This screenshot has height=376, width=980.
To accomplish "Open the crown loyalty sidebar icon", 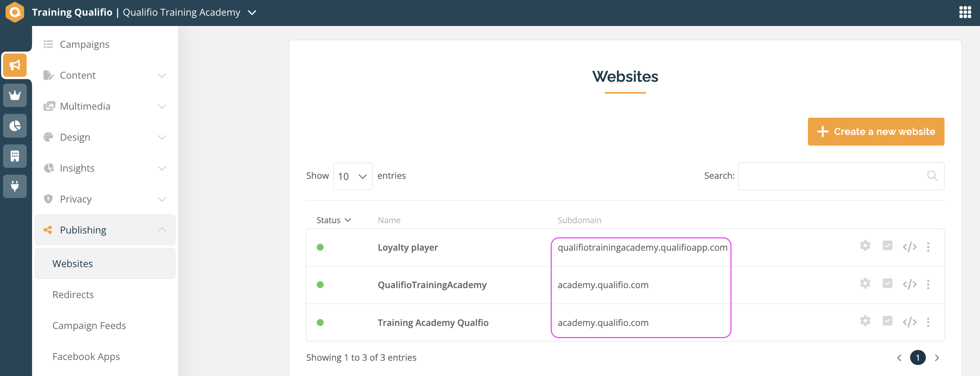I will click(x=15, y=95).
